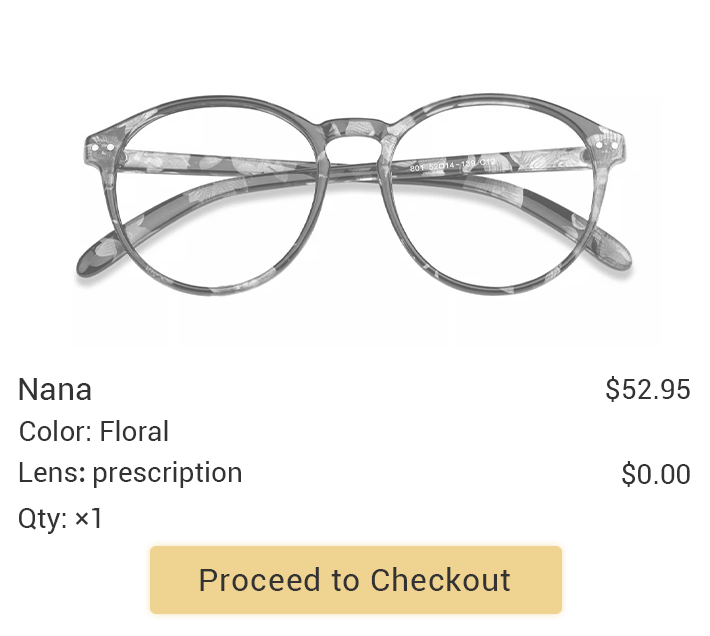The width and height of the screenshot is (710, 636).
Task: Click the model number printed on the temple
Action: pos(453,165)
